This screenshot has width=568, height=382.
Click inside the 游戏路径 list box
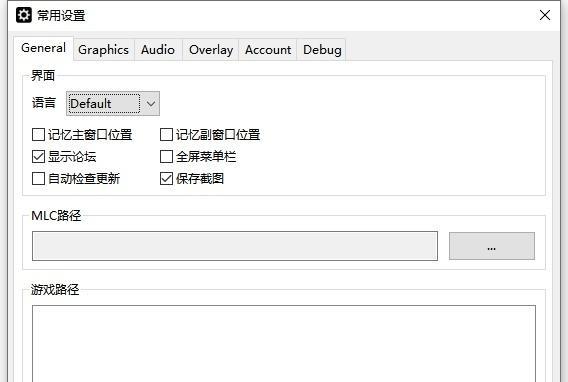coord(284,344)
